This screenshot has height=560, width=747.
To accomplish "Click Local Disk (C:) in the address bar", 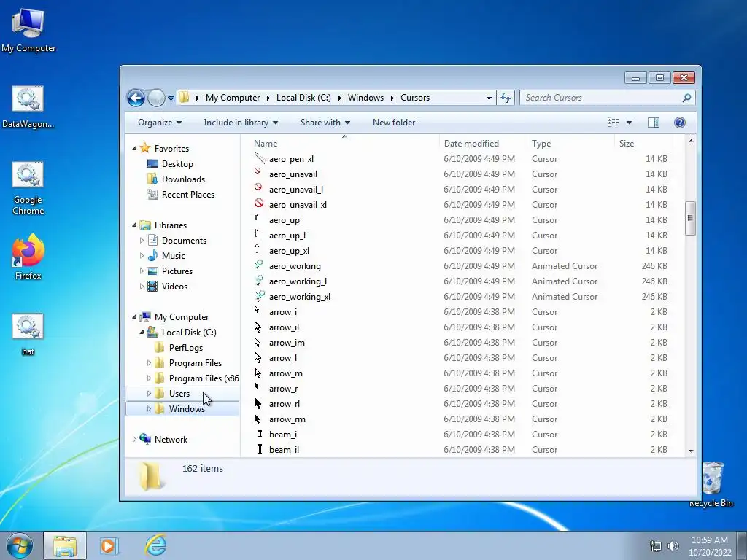I will [303, 98].
